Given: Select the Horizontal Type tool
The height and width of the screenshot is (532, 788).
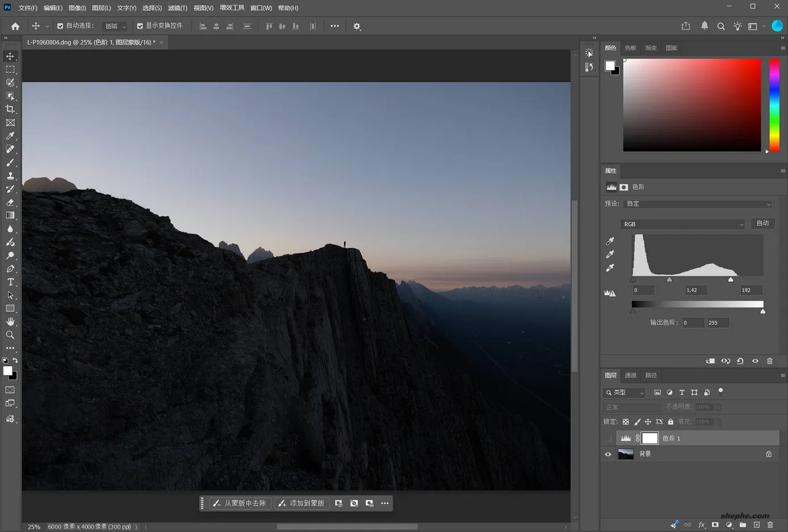Looking at the screenshot, I should point(10,282).
